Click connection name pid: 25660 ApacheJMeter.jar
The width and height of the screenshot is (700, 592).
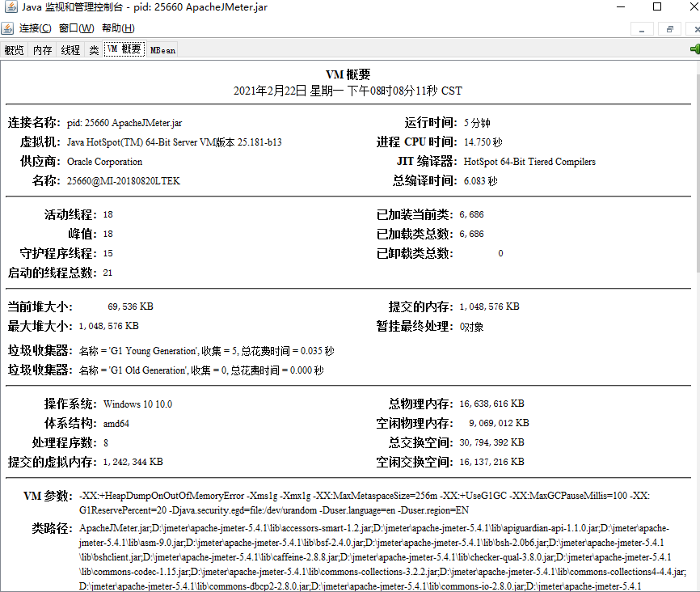[x=124, y=123]
